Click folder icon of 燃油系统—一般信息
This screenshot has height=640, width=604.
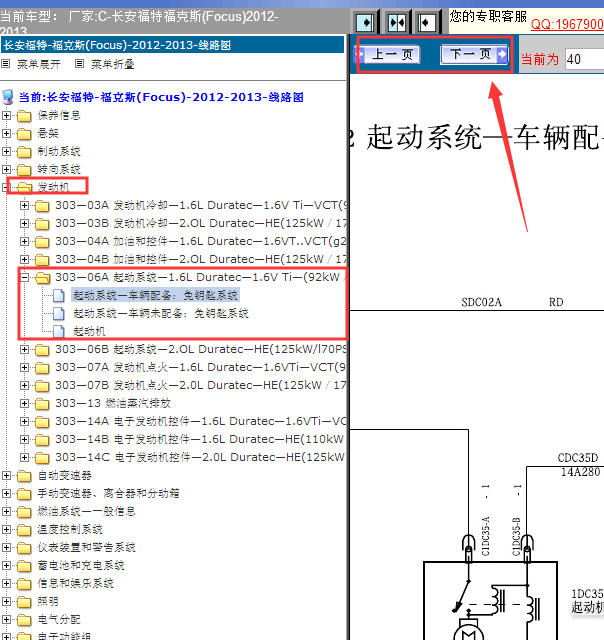tap(24, 512)
